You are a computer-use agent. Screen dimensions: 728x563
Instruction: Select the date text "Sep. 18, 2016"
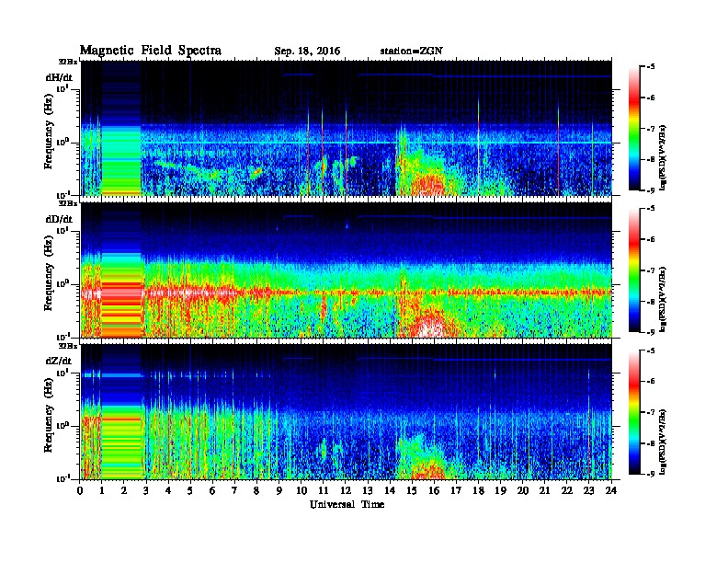pyautogui.click(x=307, y=52)
